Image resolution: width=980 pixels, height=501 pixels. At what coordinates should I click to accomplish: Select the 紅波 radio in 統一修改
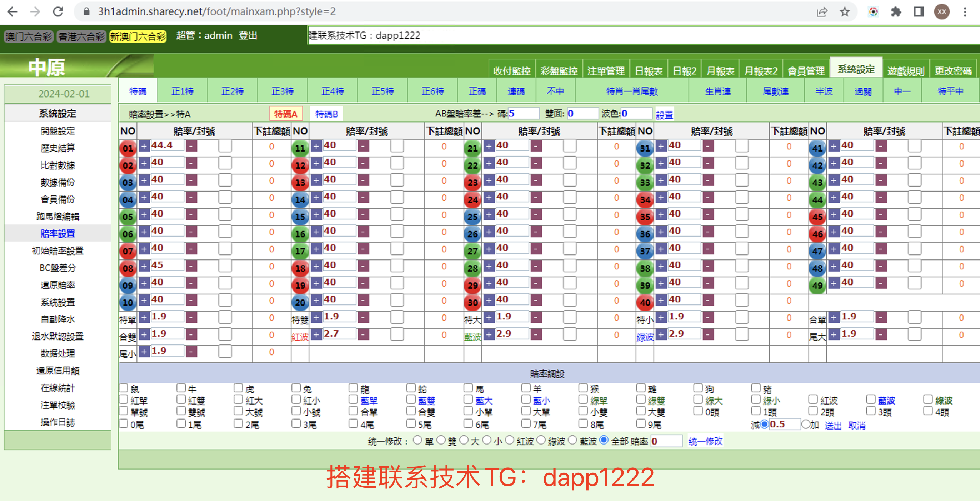509,441
